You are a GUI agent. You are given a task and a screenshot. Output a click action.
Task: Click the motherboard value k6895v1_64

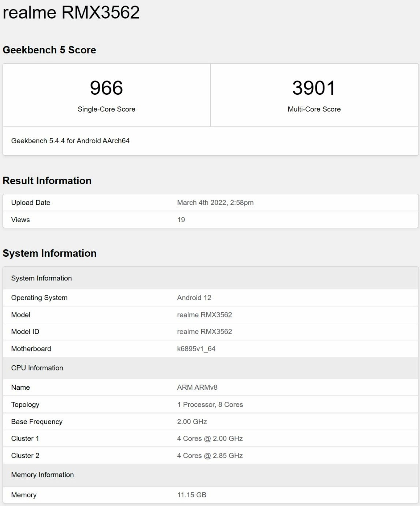(196, 349)
